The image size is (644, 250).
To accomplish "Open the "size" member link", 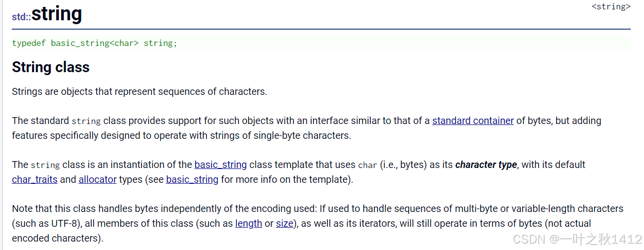I will [285, 223].
